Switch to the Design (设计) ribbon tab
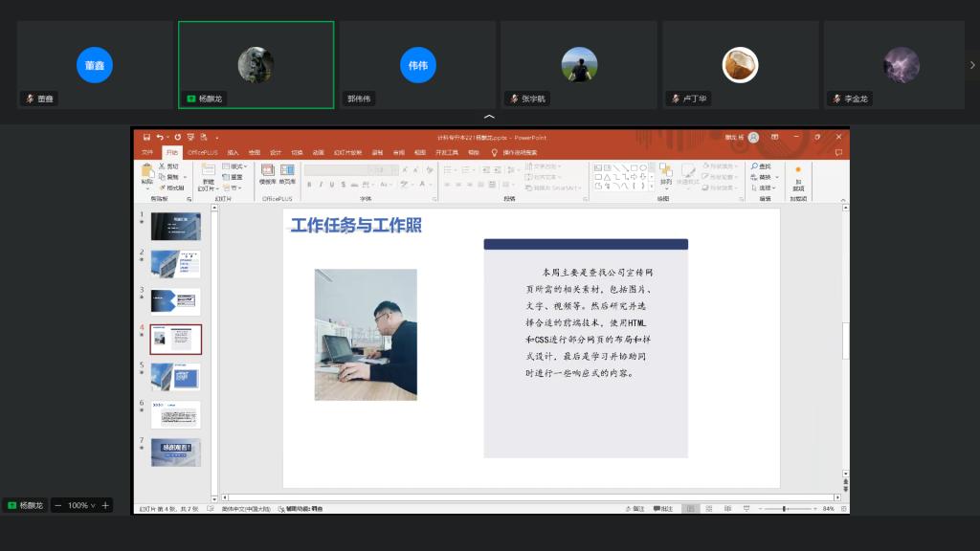 [x=276, y=152]
